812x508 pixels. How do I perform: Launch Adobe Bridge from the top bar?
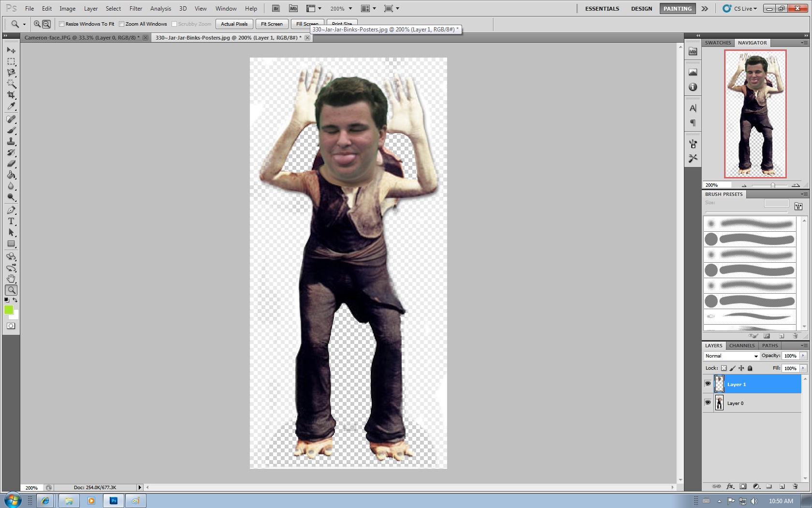[x=275, y=9]
